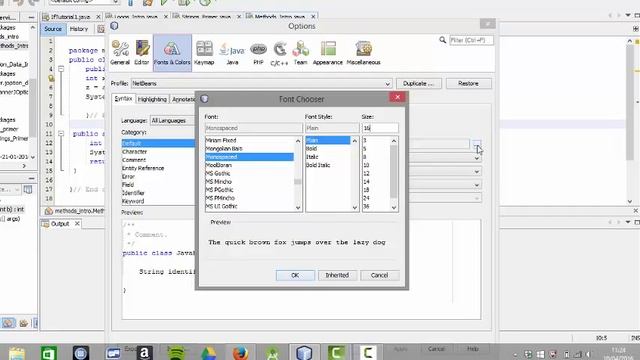Open PHP options category
Image resolution: width=640 pixels, height=360 pixels.
click(x=258, y=53)
